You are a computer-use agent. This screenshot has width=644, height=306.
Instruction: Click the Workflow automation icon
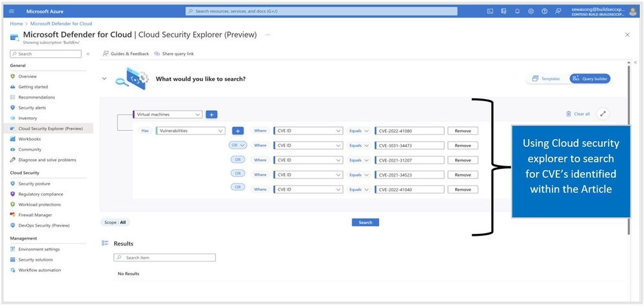13,270
